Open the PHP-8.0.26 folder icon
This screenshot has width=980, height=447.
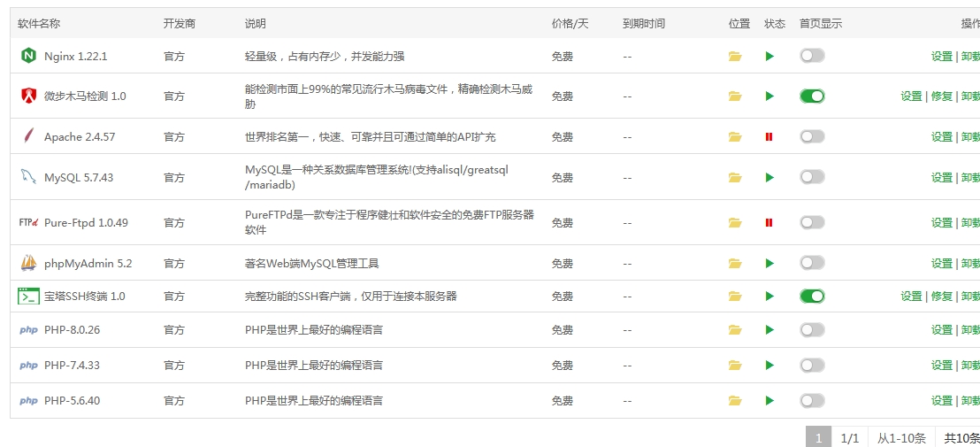tap(735, 330)
